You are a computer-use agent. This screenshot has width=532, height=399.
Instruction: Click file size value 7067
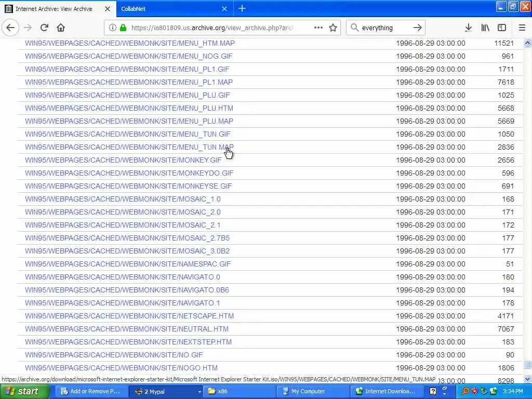(506, 329)
